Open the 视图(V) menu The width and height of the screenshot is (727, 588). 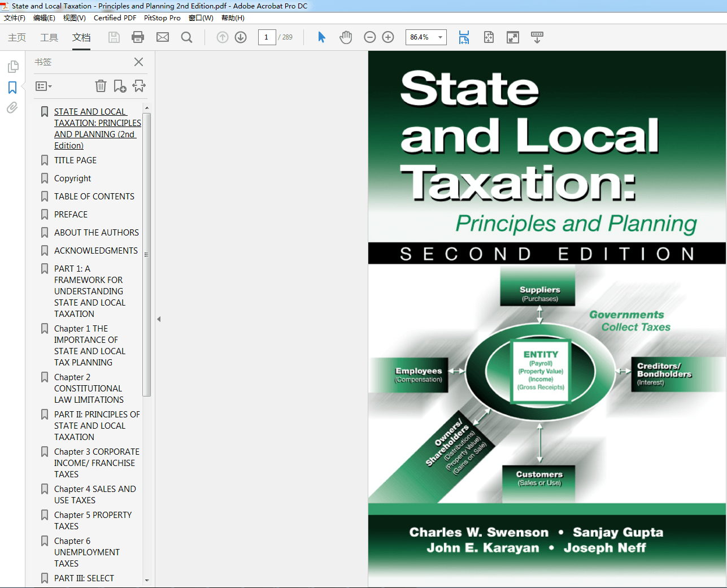tap(74, 18)
